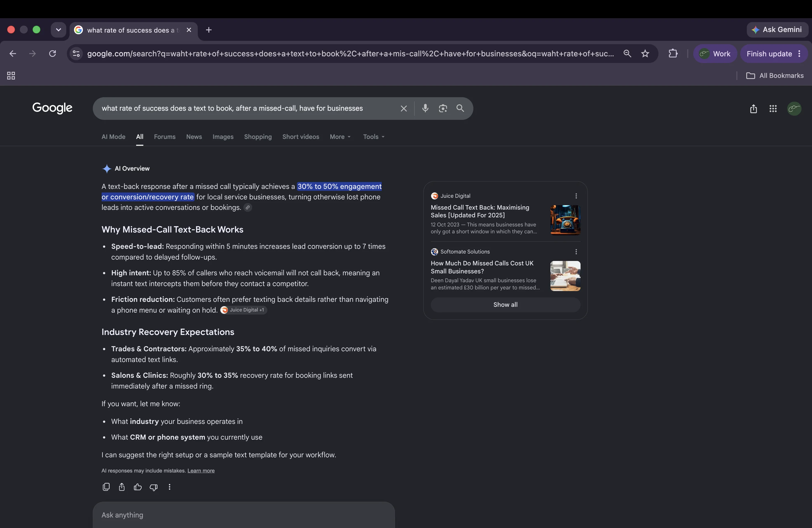Clear the search box with the X icon

click(404, 109)
